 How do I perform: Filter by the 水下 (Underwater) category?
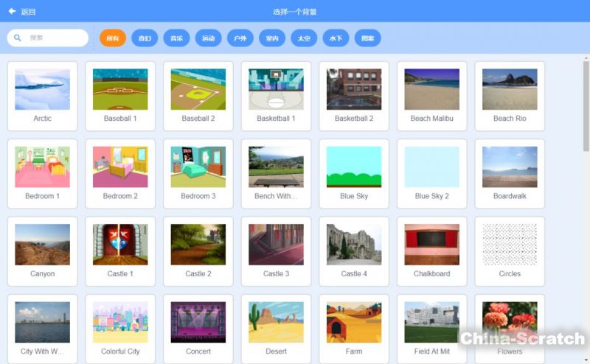[x=336, y=38]
